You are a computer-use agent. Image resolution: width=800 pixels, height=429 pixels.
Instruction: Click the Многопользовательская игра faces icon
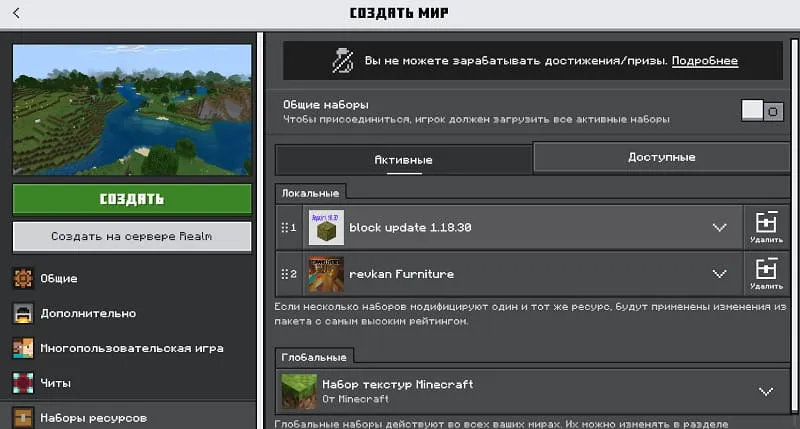(23, 348)
